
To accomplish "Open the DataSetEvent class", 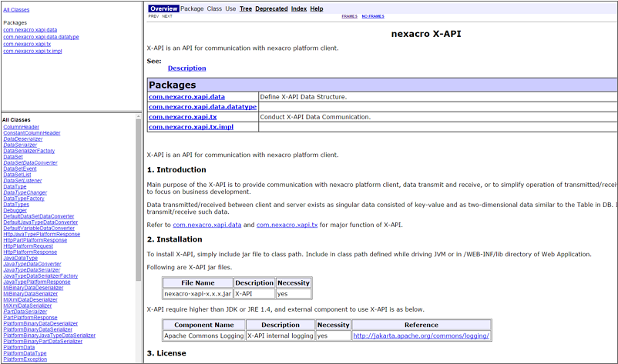I will click(x=20, y=169).
